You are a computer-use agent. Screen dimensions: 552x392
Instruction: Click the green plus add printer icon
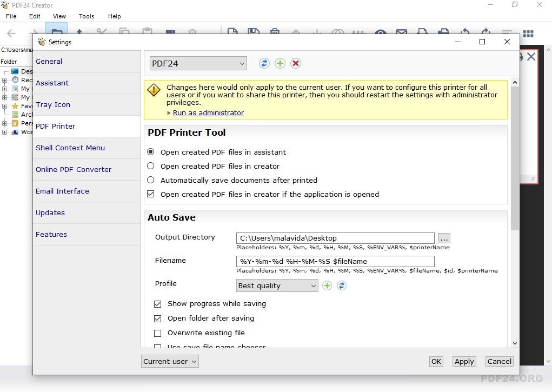click(x=280, y=63)
